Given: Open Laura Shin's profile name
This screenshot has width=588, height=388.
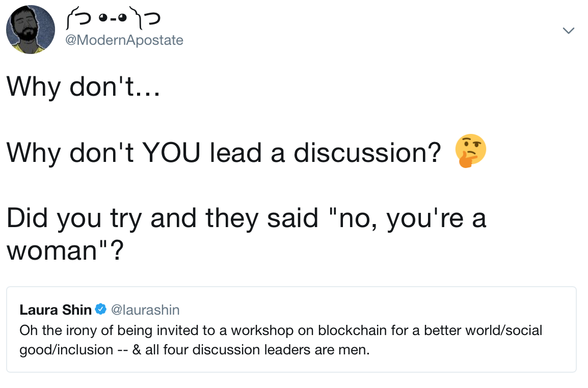Looking at the screenshot, I should click(56, 310).
